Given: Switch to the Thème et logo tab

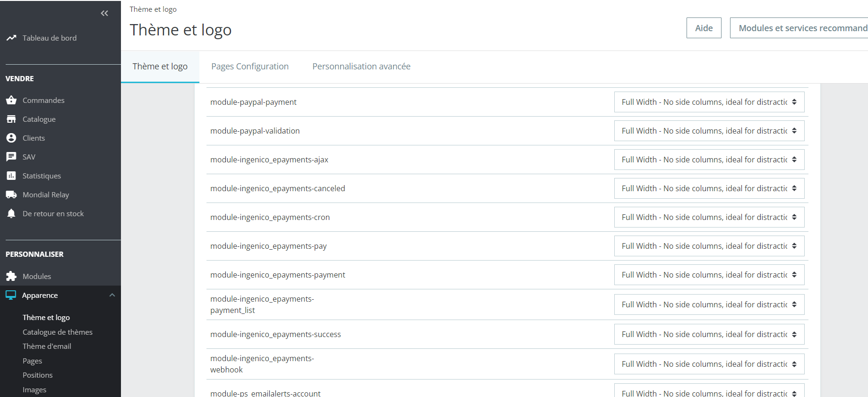Looking at the screenshot, I should [x=160, y=67].
